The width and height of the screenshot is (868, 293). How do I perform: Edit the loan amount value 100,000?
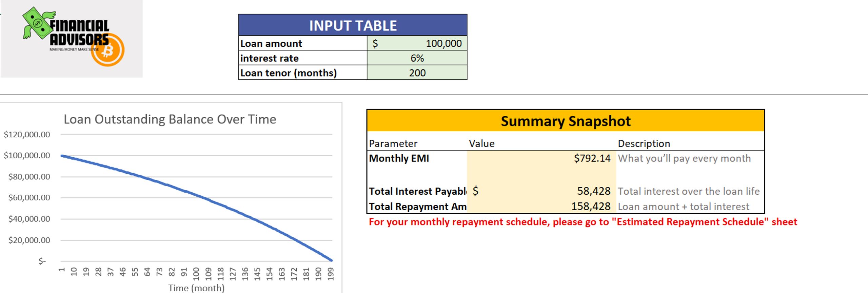tap(417, 43)
